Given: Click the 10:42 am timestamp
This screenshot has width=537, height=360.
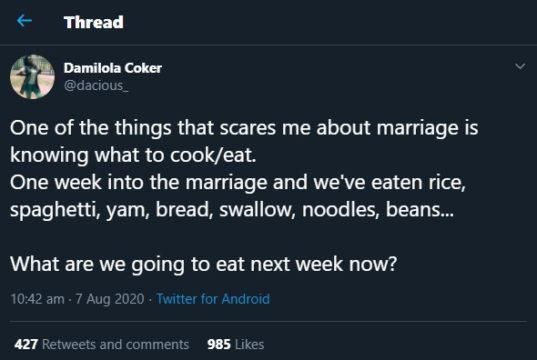Looking at the screenshot, I should click(x=37, y=299).
